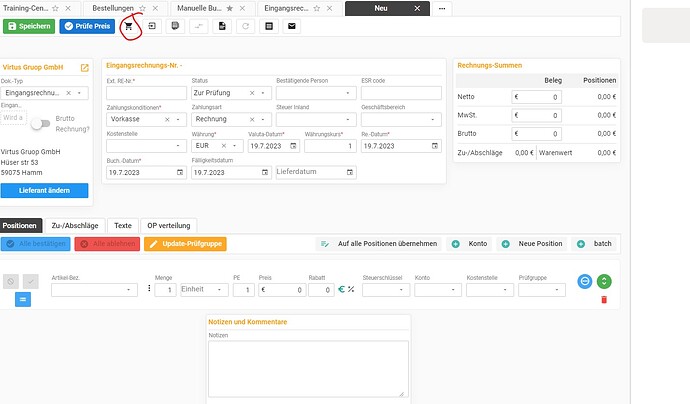Click the document file toolbar icon
Viewport: 690px width, 404px height.
click(x=222, y=26)
